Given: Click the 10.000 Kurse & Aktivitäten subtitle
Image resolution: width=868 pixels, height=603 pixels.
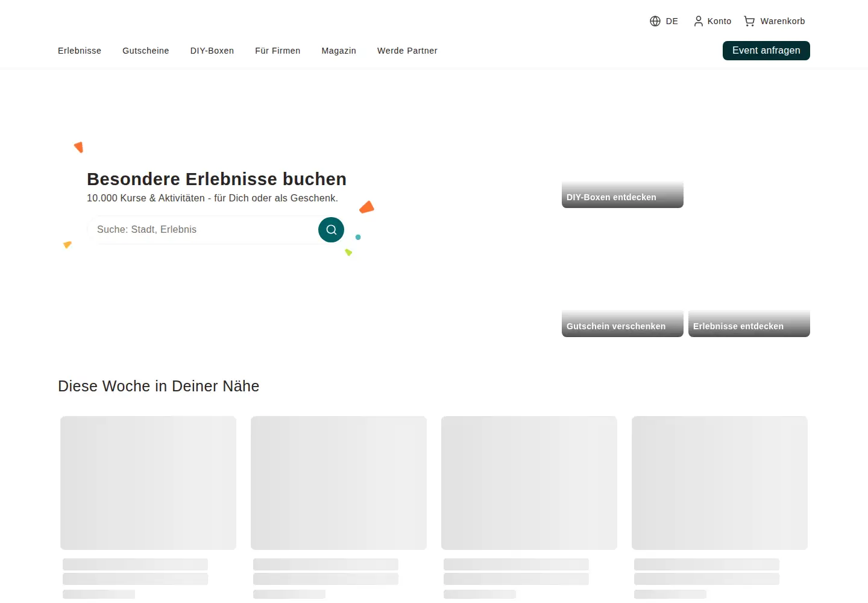Looking at the screenshot, I should coord(212,198).
